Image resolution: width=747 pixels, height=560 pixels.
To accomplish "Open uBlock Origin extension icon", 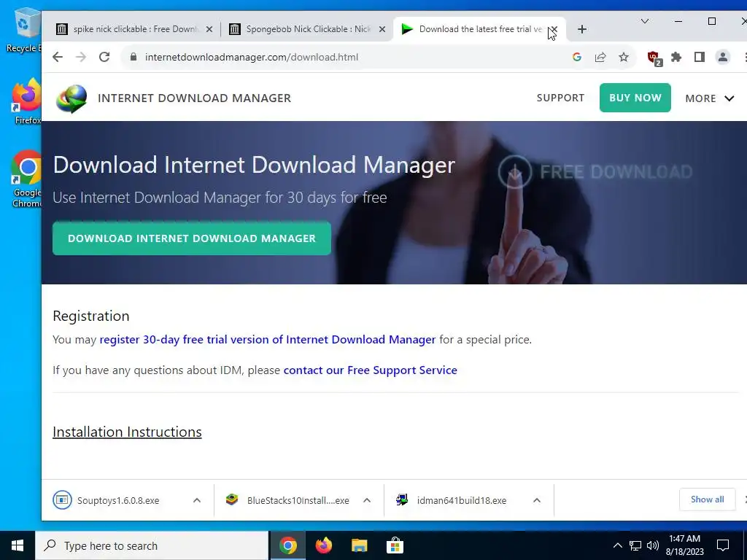I will (x=654, y=58).
